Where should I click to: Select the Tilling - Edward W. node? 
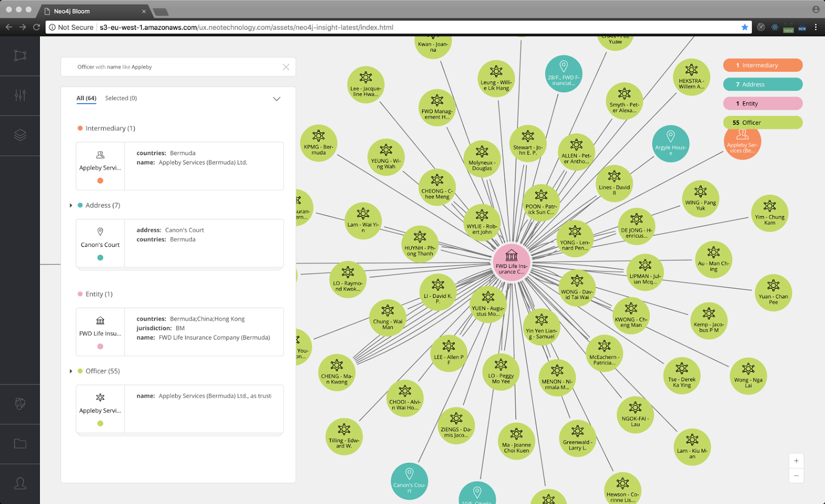pos(344,437)
